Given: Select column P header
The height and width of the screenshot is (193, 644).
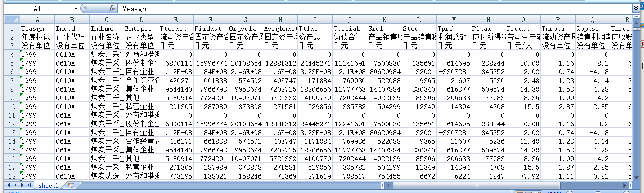Looking at the screenshot, I should click(558, 19).
